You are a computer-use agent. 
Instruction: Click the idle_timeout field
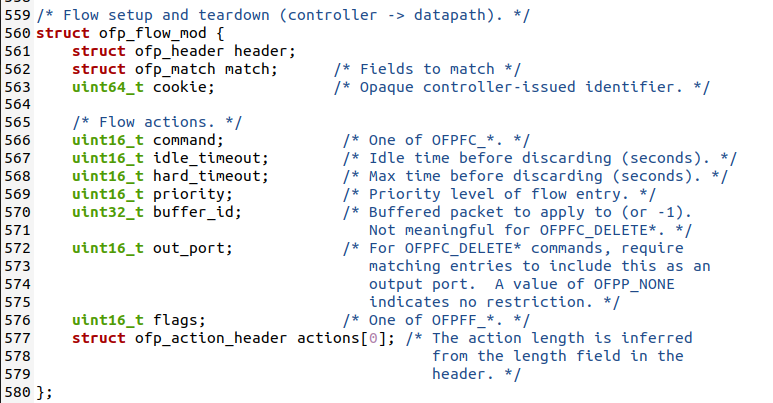211,158
